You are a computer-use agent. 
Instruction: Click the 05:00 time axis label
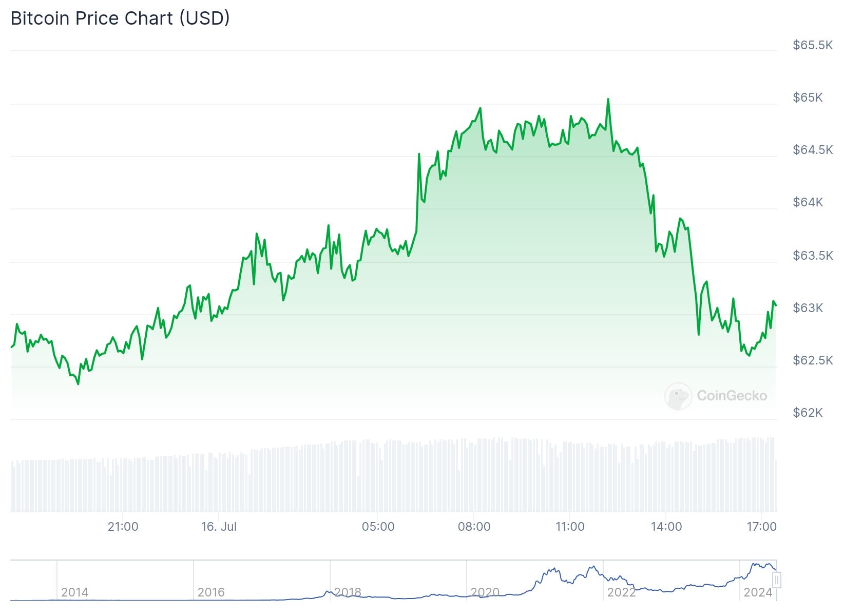[x=378, y=527]
